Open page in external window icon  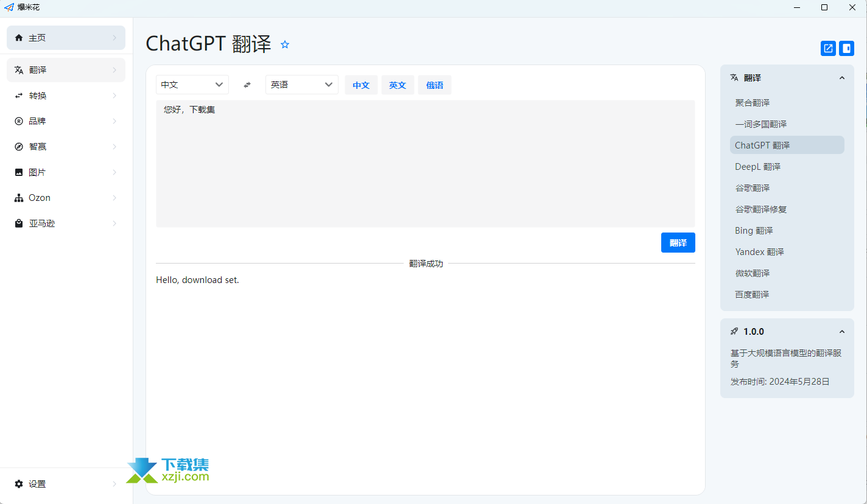click(828, 49)
